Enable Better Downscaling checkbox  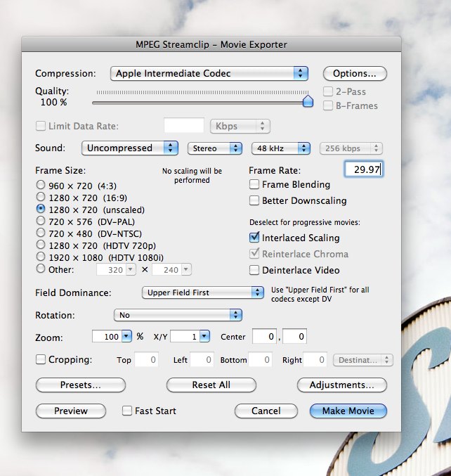tap(254, 200)
